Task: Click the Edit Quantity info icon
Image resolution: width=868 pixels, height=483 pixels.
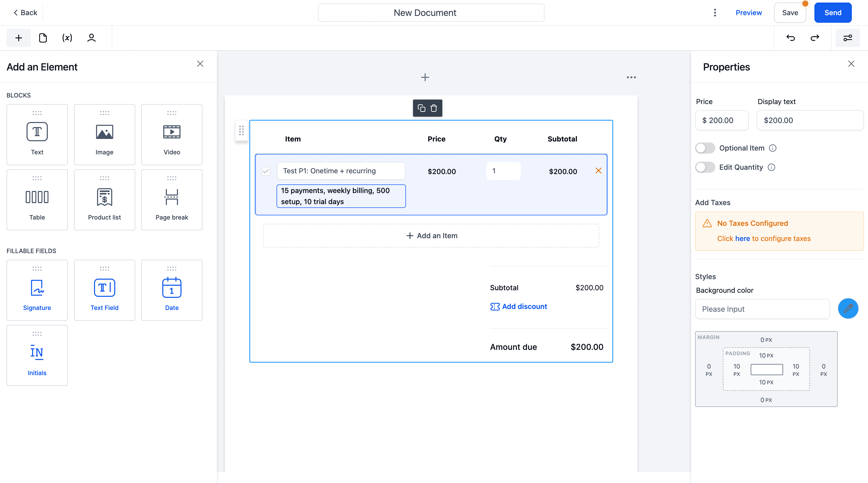Action: pyautogui.click(x=771, y=167)
